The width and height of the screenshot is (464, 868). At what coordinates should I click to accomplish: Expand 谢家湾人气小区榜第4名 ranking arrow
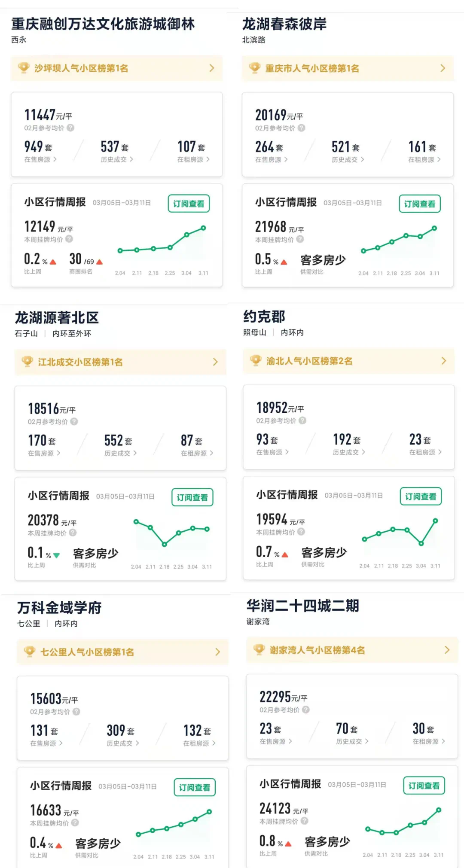coord(447,650)
